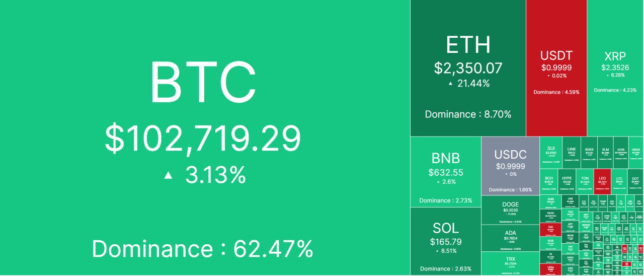The width and height of the screenshot is (644, 276).
Task: Select the BNB tile
Action: (x=445, y=172)
